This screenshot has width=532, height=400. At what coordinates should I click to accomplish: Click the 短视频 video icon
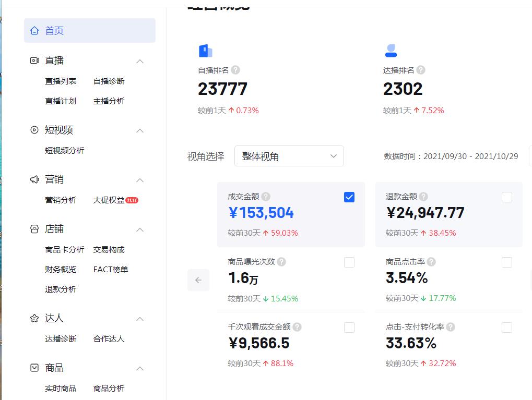click(x=33, y=130)
